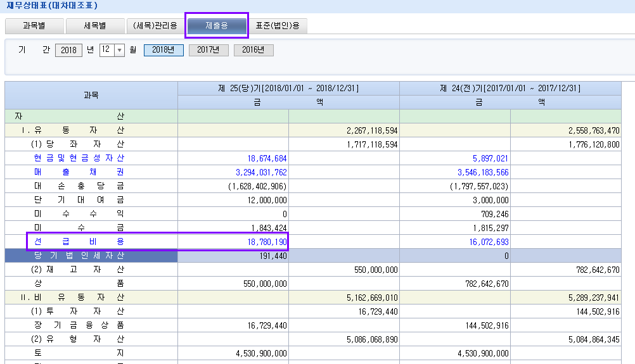
Task: Click the year input field showing 2018
Action: (x=68, y=51)
